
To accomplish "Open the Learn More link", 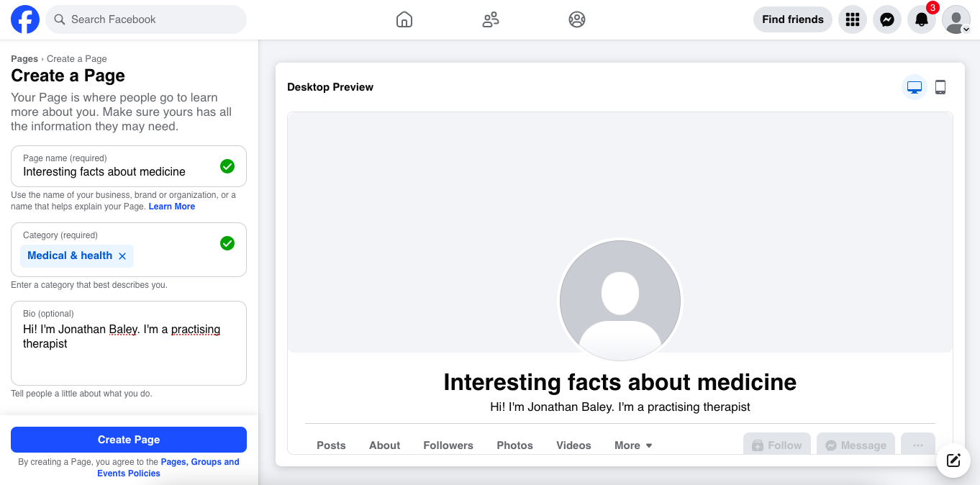I will pyautogui.click(x=172, y=207).
